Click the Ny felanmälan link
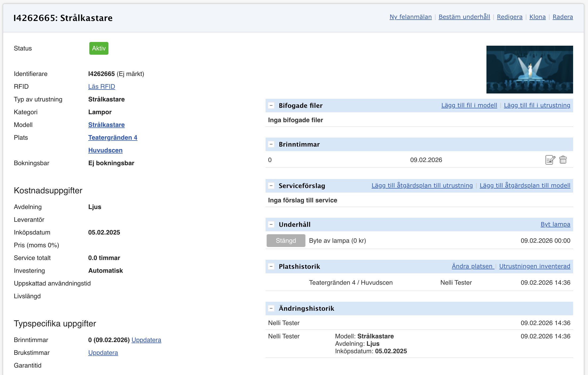The image size is (588, 375). pyautogui.click(x=410, y=17)
